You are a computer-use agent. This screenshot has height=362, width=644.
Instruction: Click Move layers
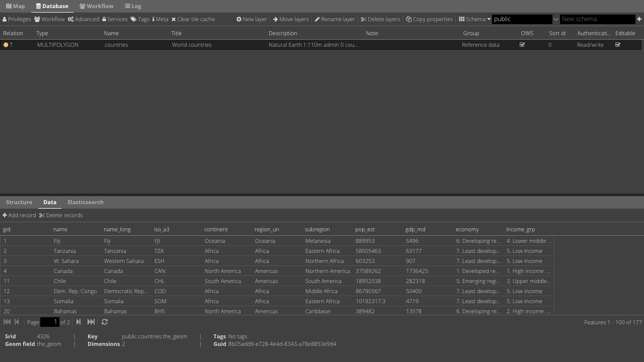pos(291,19)
